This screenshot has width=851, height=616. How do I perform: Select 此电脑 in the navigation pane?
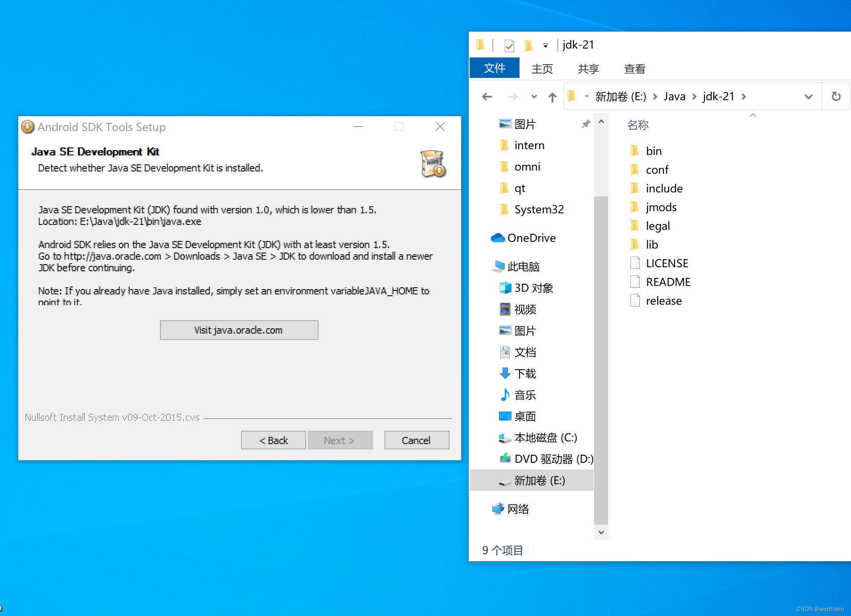(524, 266)
